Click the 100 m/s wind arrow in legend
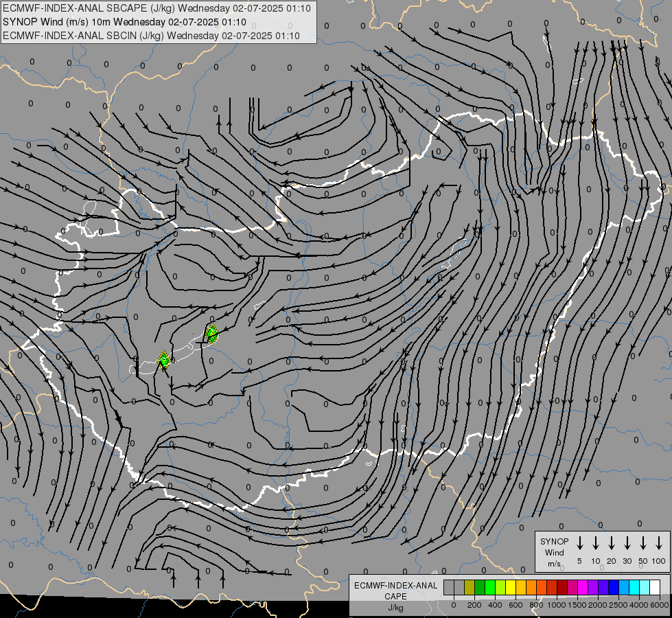The image size is (672, 618). pos(659,542)
